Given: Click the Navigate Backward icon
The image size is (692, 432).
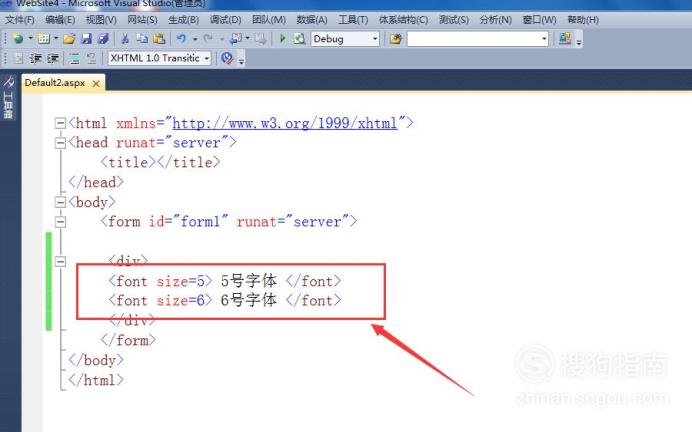Looking at the screenshot, I should pos(235,39).
